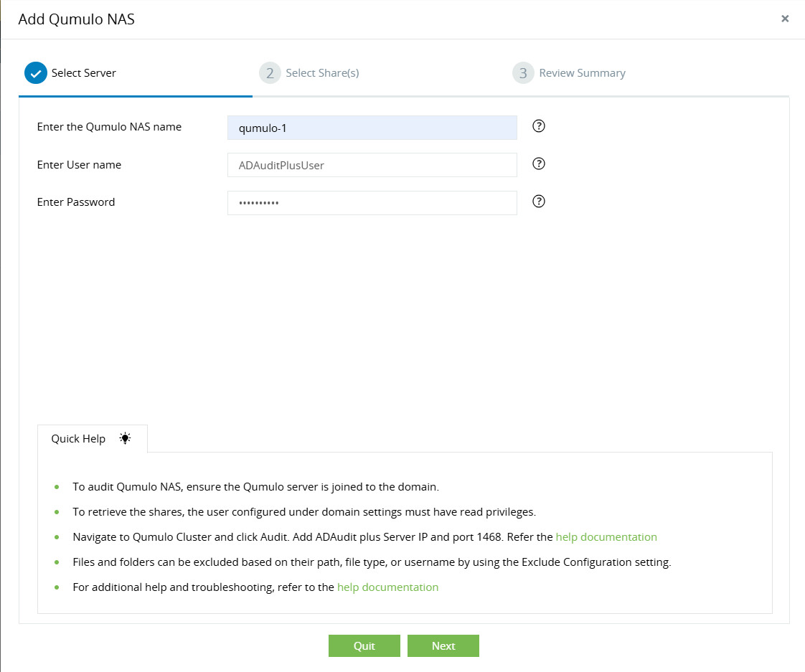Open help tooltip for Qumulo NAS name
This screenshot has height=672, width=805.
[539, 127]
